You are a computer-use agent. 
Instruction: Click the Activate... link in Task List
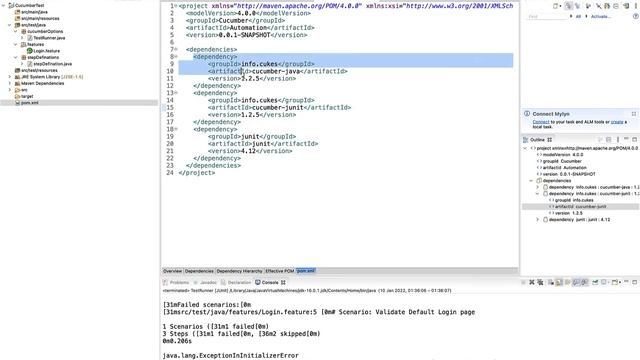601,17
